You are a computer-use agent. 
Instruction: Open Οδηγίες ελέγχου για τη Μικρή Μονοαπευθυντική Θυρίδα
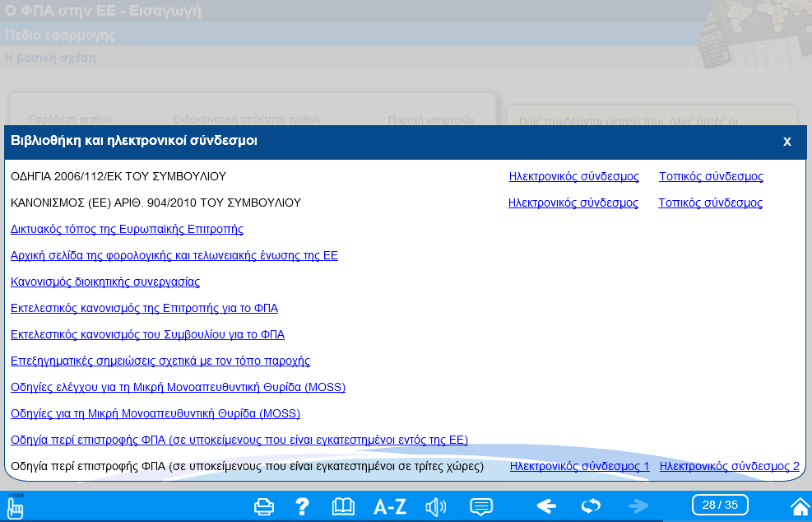click(178, 387)
